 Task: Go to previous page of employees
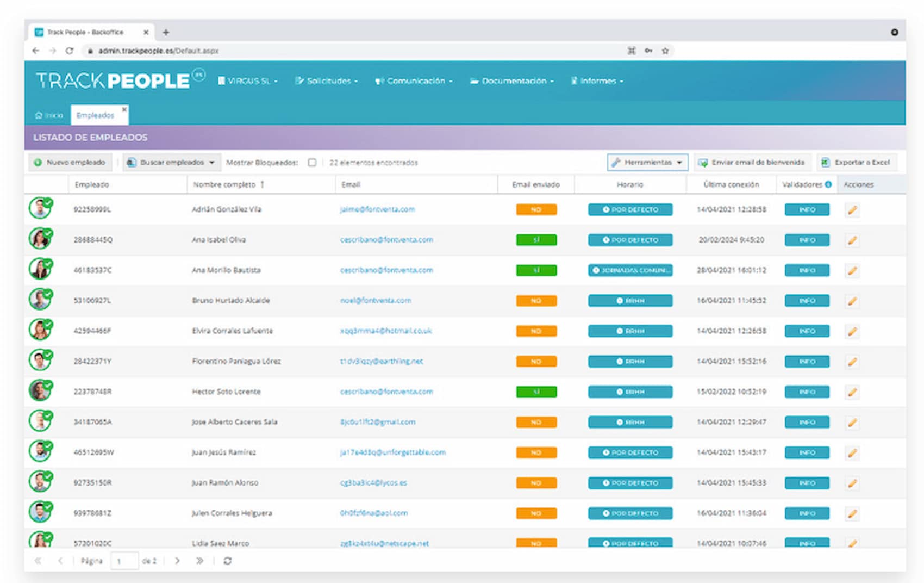[x=60, y=561]
